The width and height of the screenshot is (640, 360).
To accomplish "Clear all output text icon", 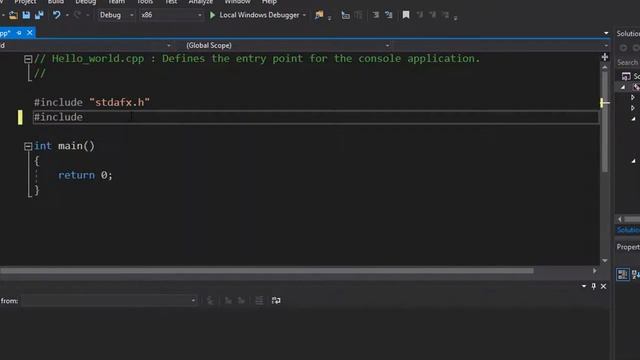I will point(259,301).
